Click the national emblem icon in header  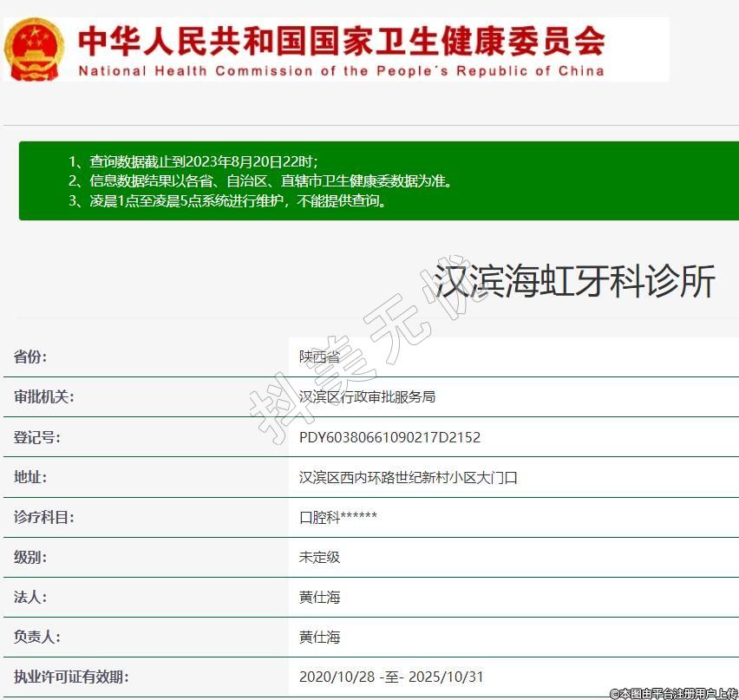(x=34, y=49)
